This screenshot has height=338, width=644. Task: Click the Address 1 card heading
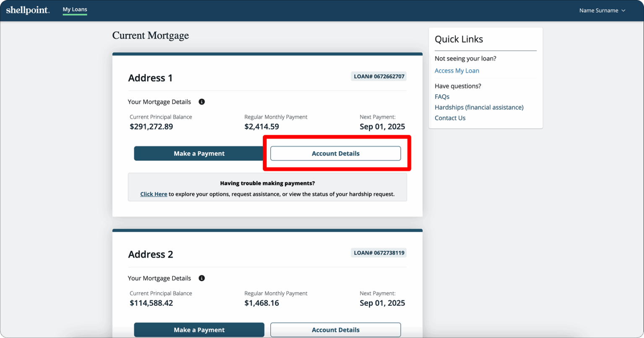tap(150, 78)
